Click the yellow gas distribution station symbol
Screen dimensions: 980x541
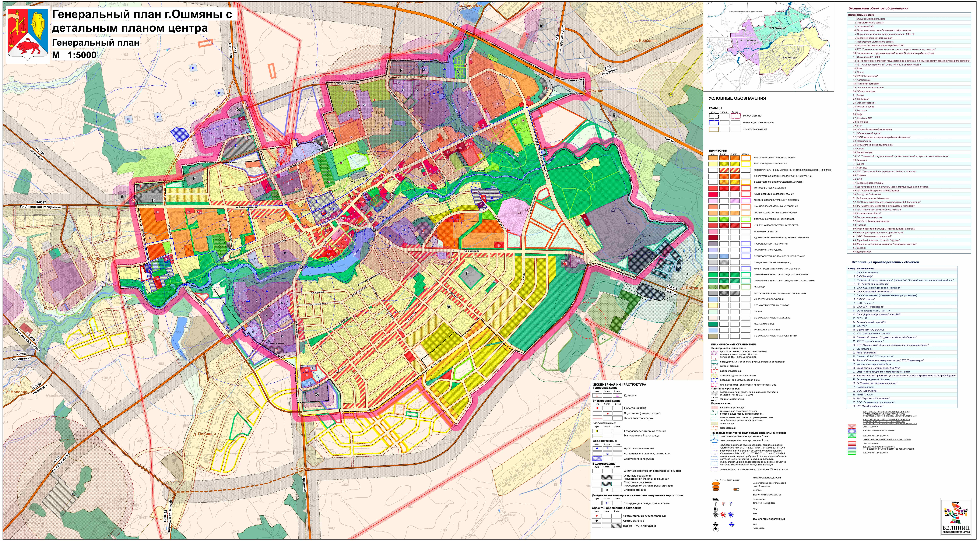[597, 431]
